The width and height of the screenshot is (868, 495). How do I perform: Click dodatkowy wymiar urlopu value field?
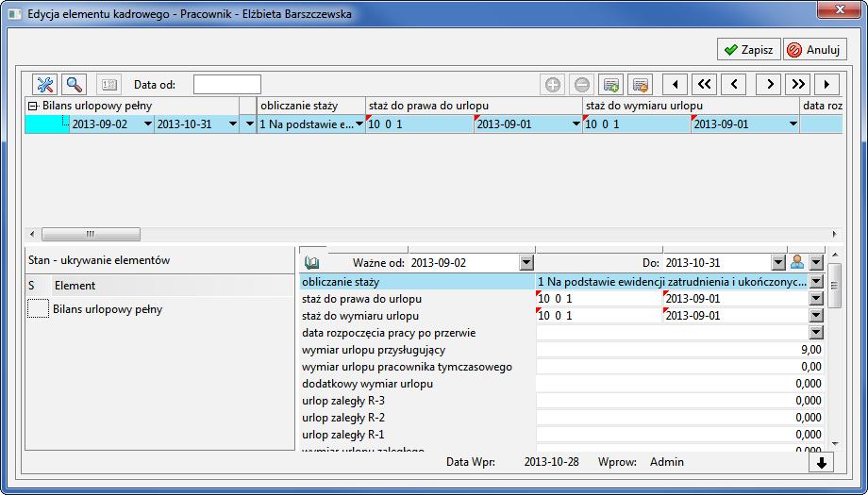click(680, 384)
